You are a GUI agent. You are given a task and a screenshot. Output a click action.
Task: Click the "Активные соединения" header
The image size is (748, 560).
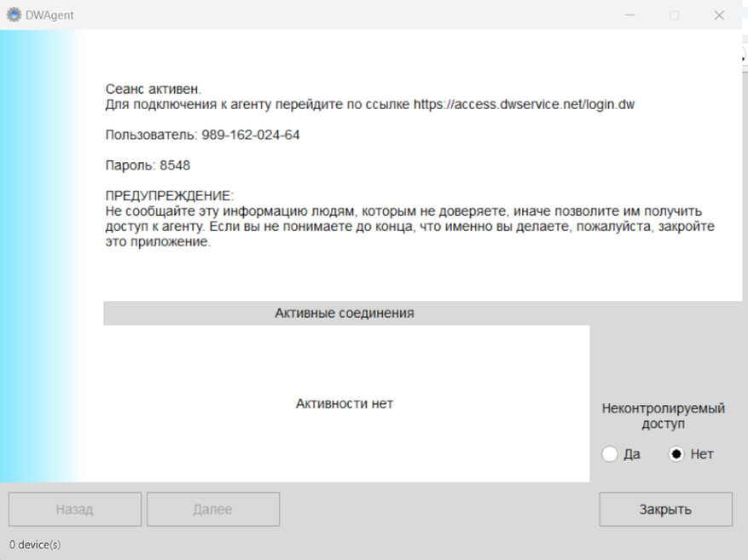tap(345, 313)
